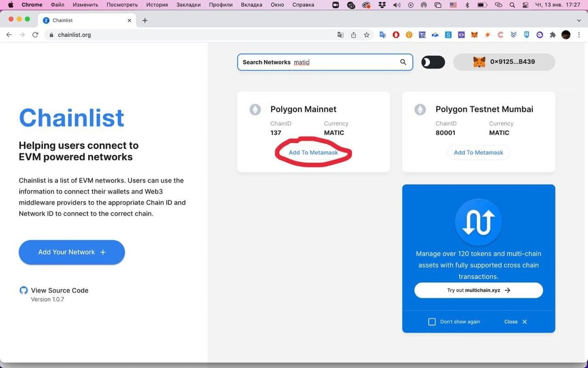Click the Polygon Mainnet chain icon
The height and width of the screenshot is (368, 588).
255,109
